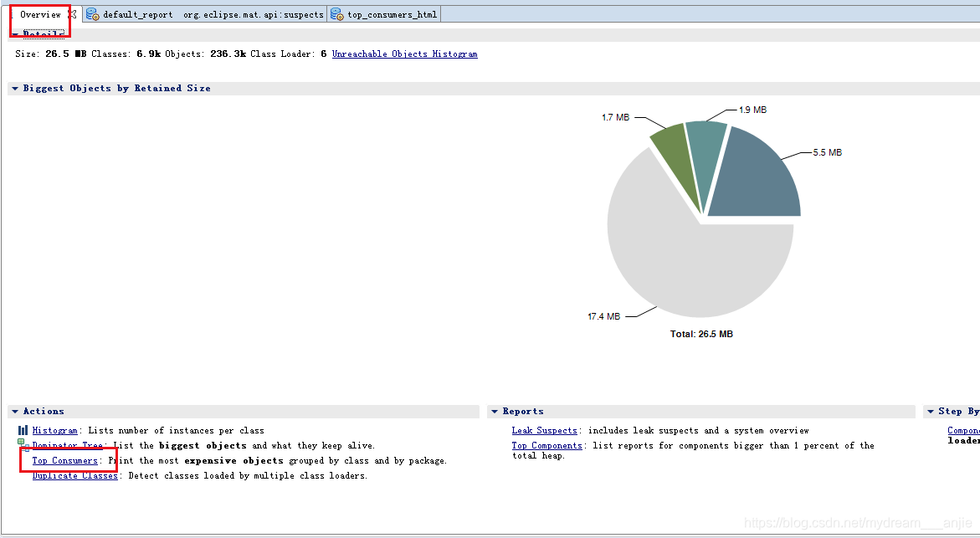980x538 pixels.
Task: Open the Leak Suspects report
Action: click(x=544, y=431)
